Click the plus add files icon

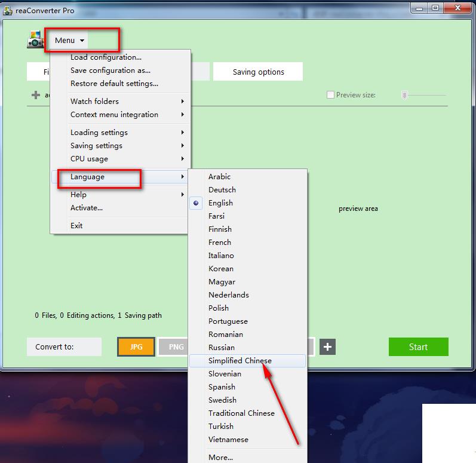[x=36, y=95]
